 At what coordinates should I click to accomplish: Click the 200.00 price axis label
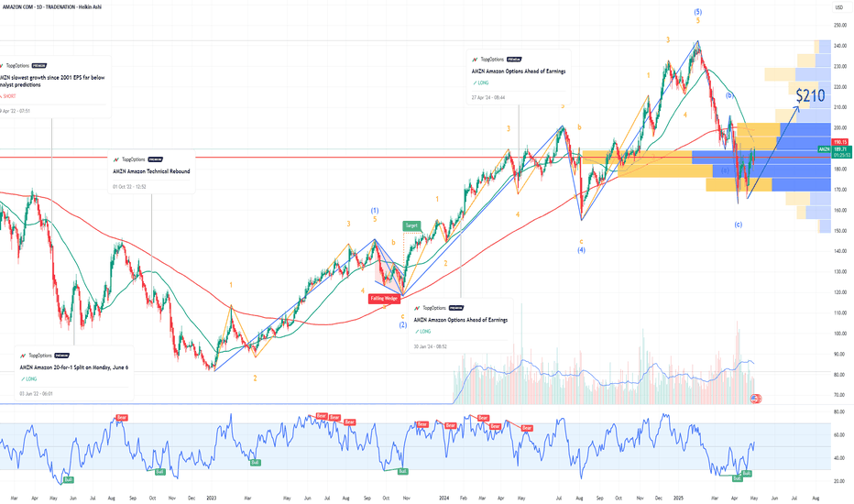pyautogui.click(x=840, y=128)
